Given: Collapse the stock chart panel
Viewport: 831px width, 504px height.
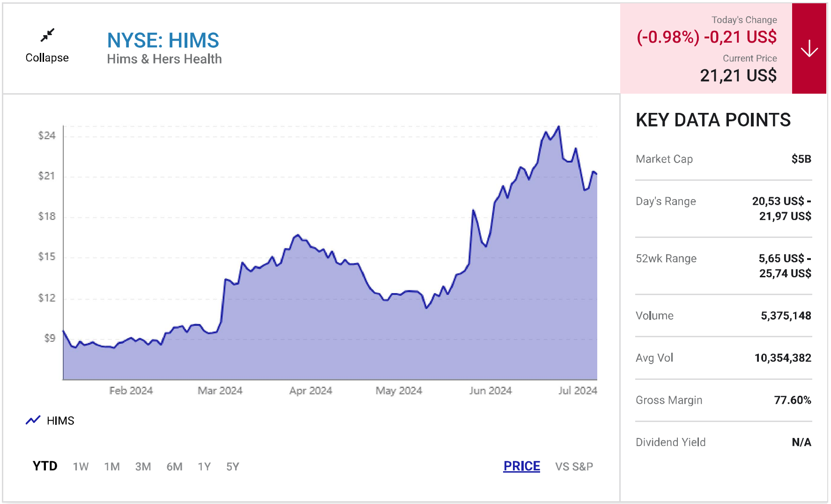Looking at the screenshot, I should [x=47, y=58].
